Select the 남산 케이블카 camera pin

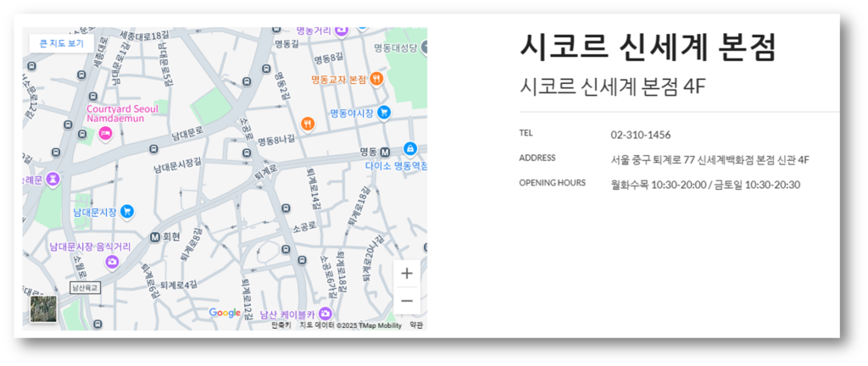click(325, 313)
